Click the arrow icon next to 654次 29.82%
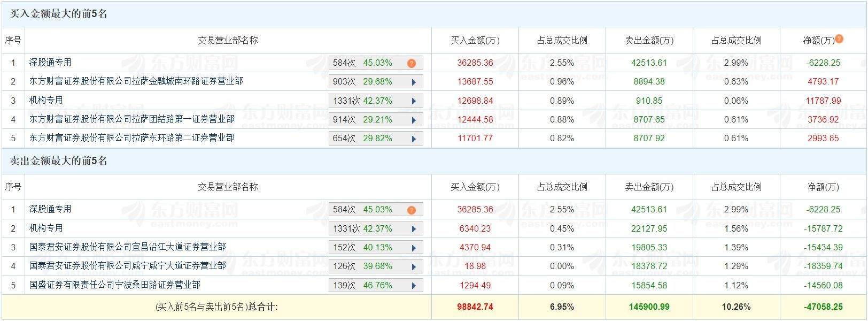868x321 pixels. pyautogui.click(x=414, y=139)
